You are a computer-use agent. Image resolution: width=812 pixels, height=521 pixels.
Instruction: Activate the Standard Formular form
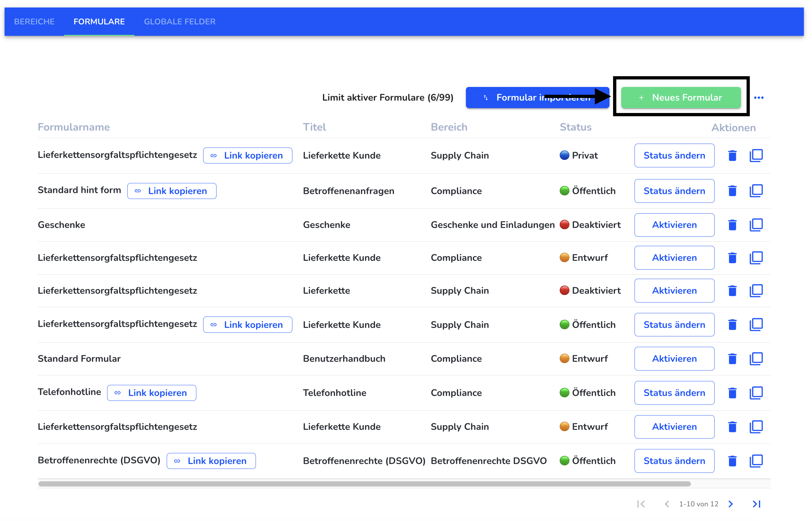674,359
